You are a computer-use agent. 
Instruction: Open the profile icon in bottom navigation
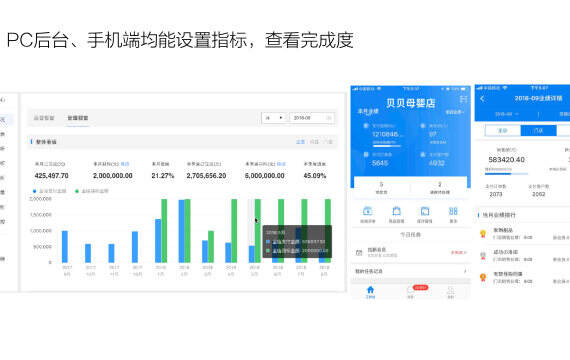click(450, 290)
